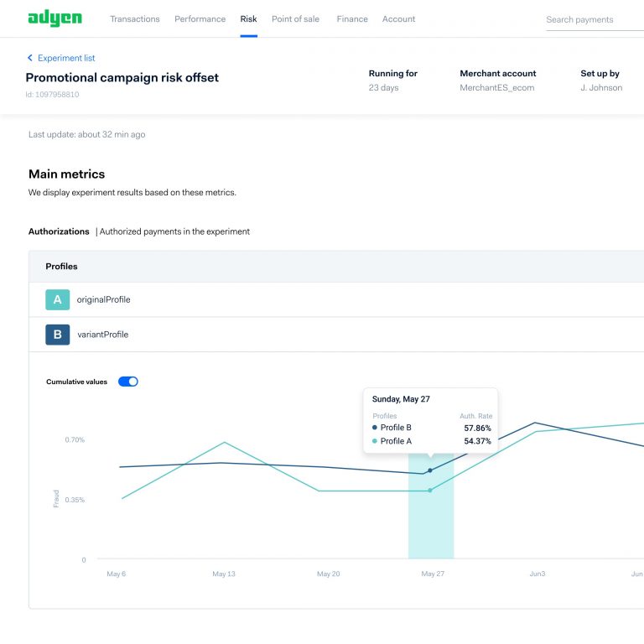644x644 pixels.
Task: Open the Performance tab
Action: pos(200,19)
